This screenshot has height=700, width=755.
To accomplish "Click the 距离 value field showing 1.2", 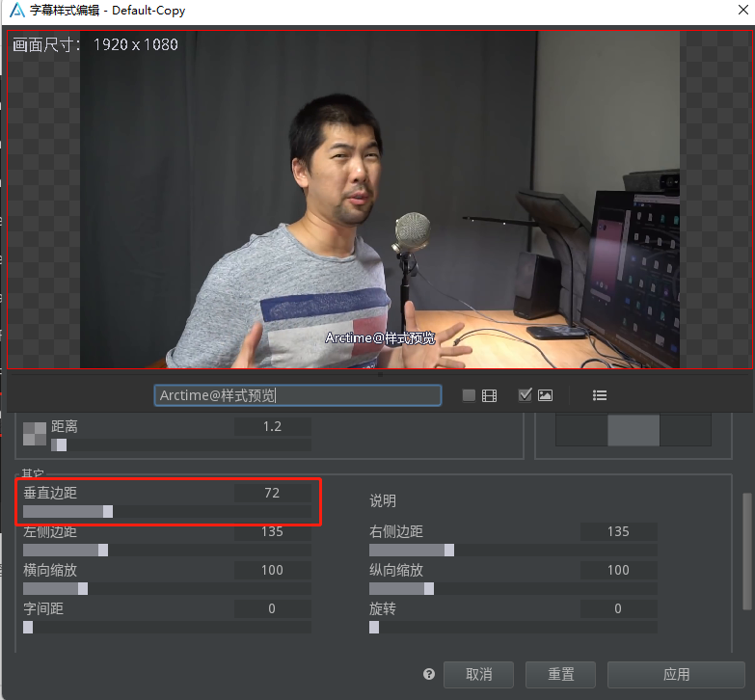I will pyautogui.click(x=273, y=426).
